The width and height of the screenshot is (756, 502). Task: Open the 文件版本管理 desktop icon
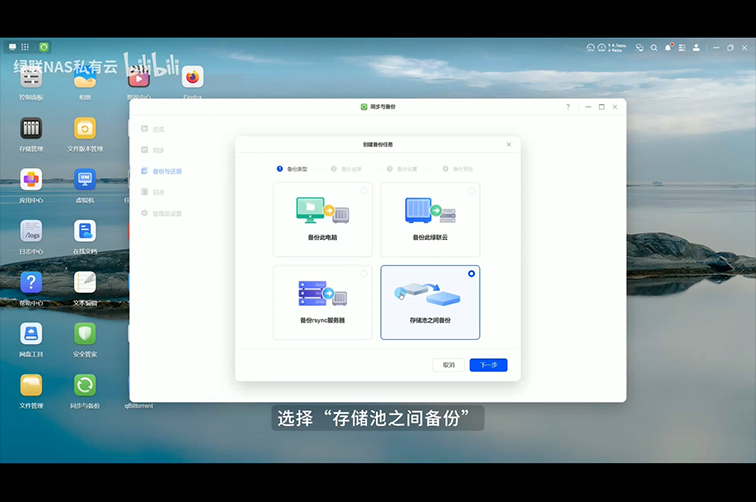pyautogui.click(x=85, y=128)
